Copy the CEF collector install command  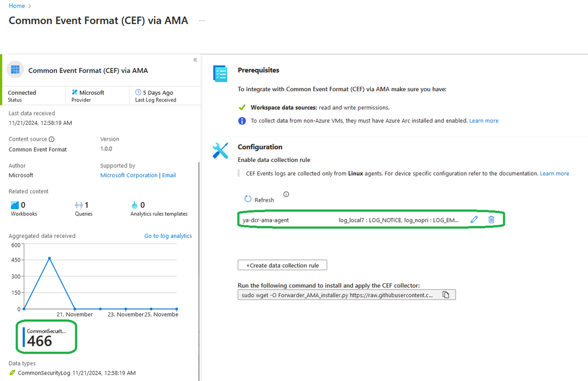[x=446, y=295]
